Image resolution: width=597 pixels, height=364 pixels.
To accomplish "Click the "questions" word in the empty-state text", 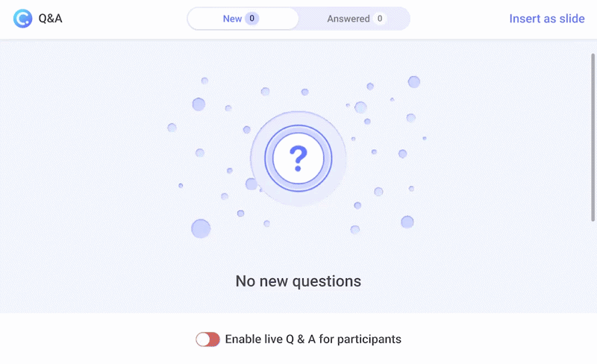I will [327, 281].
